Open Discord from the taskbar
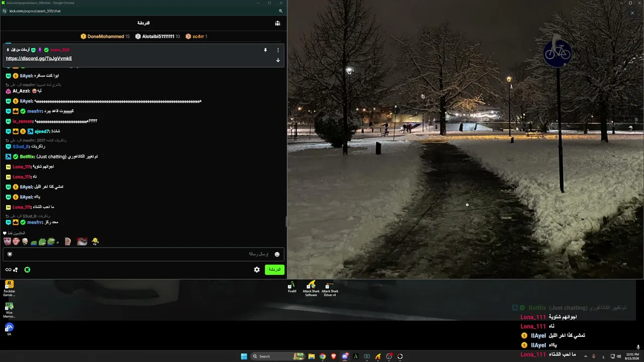This screenshot has width=644, height=362. coord(345,356)
